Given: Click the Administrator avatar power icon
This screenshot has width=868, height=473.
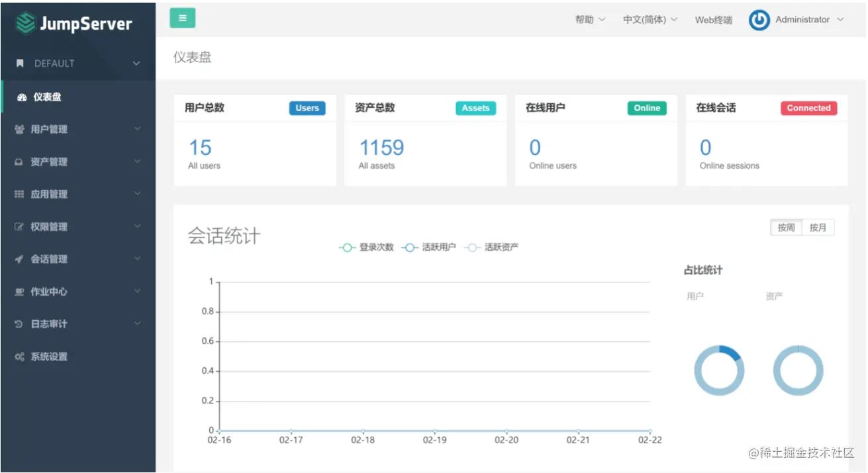Looking at the screenshot, I should click(759, 20).
